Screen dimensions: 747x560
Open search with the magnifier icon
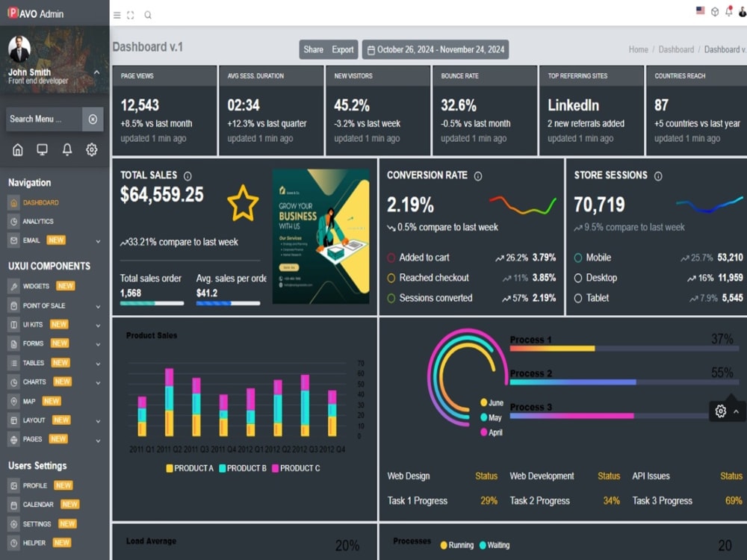(x=148, y=15)
